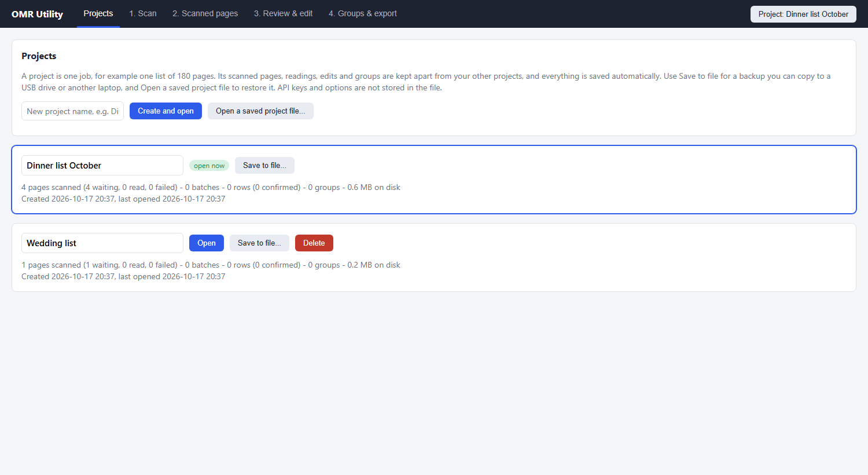Delete the Wedding list project
Viewport: 868px width, 475px height.
click(314, 243)
